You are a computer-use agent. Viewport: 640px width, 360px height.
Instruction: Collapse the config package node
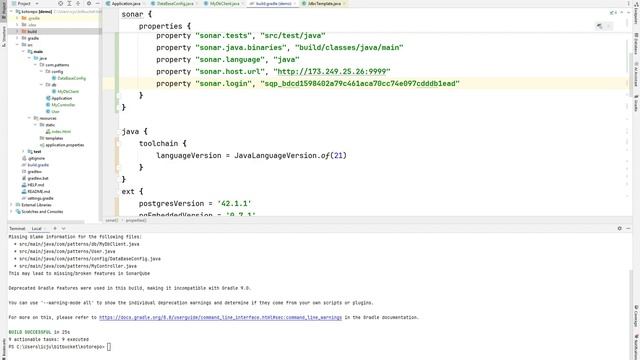tap(41, 71)
